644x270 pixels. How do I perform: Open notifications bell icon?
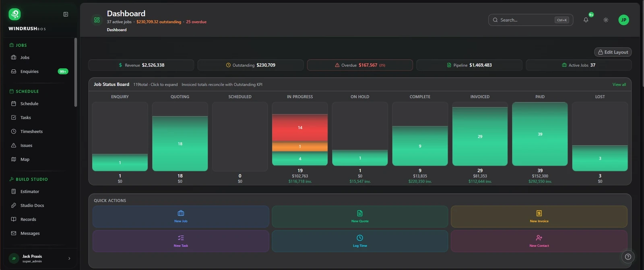[586, 20]
